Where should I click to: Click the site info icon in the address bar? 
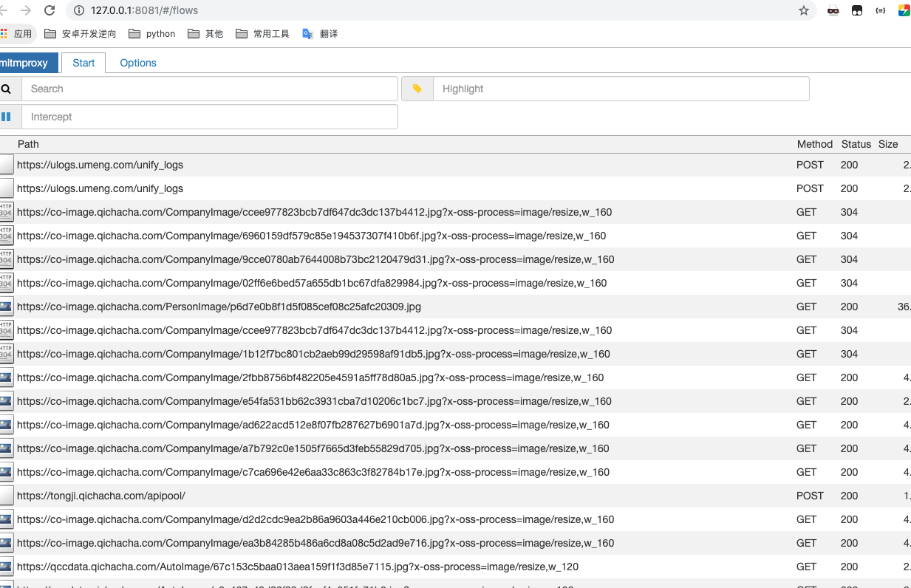point(79,10)
